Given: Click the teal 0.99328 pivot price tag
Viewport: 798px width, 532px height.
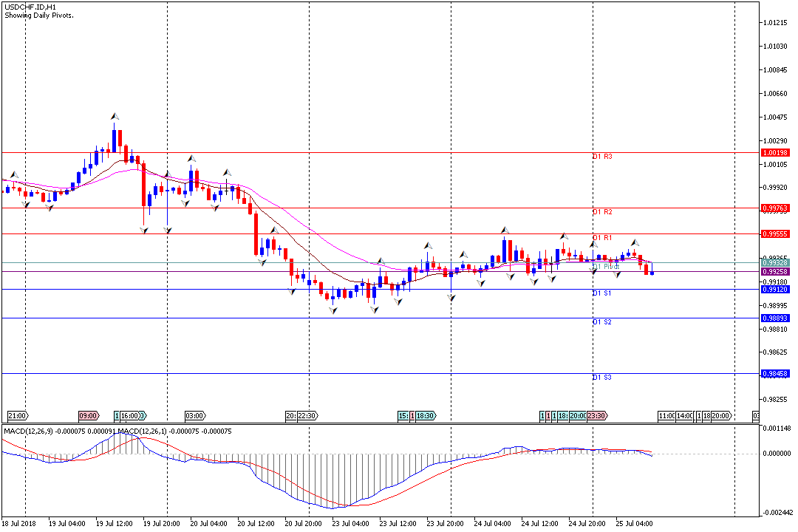Looking at the screenshot, I should coord(775,263).
